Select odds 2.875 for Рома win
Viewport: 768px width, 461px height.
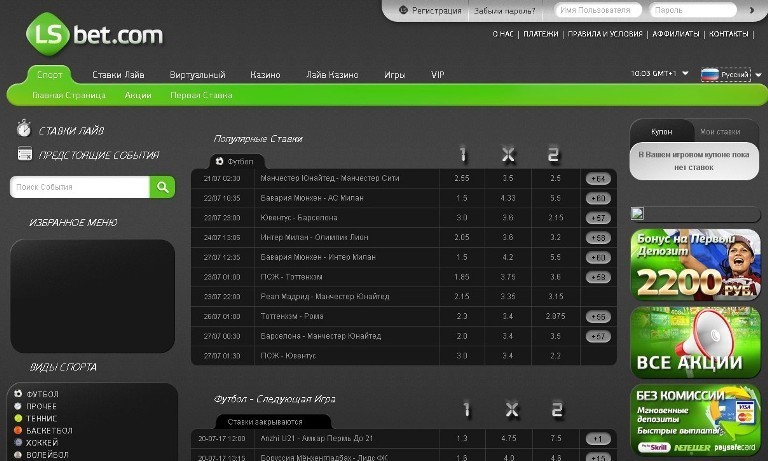[555, 316]
